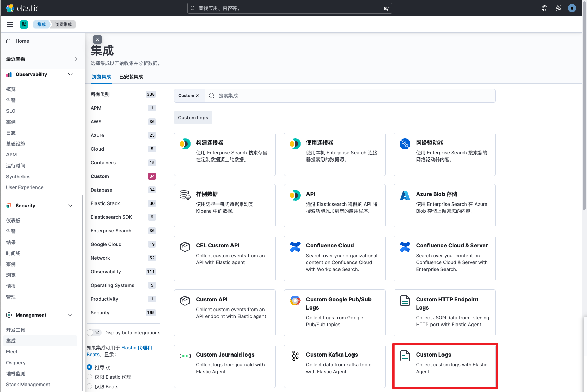Image resolution: width=587 pixels, height=392 pixels.
Task: Open the help menu icon in header
Action: pyautogui.click(x=545, y=8)
